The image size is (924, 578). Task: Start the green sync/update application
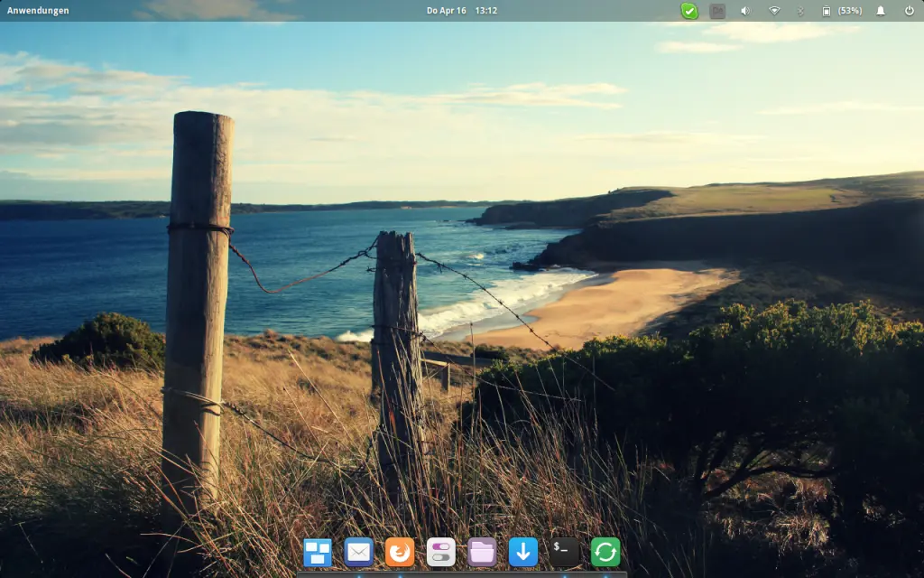point(605,552)
